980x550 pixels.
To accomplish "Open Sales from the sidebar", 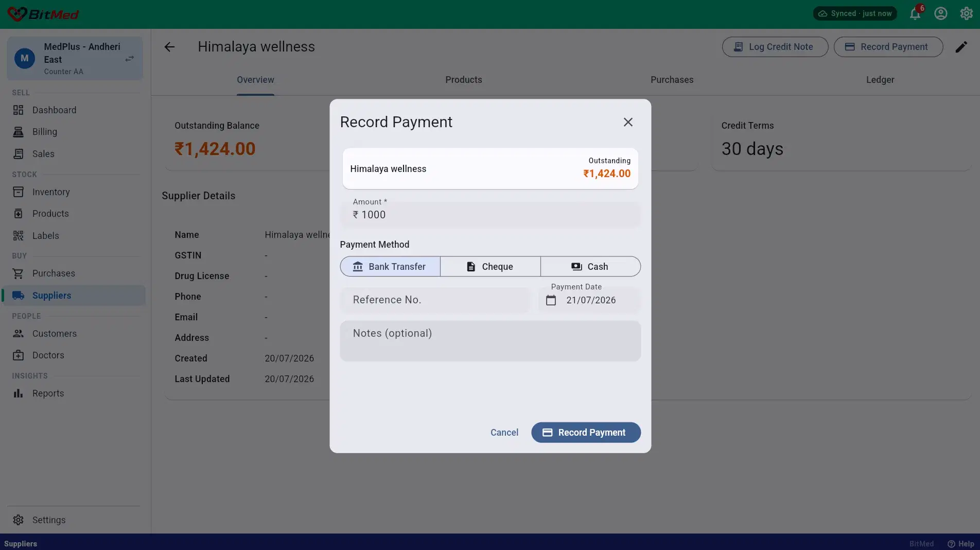I will tap(74, 154).
